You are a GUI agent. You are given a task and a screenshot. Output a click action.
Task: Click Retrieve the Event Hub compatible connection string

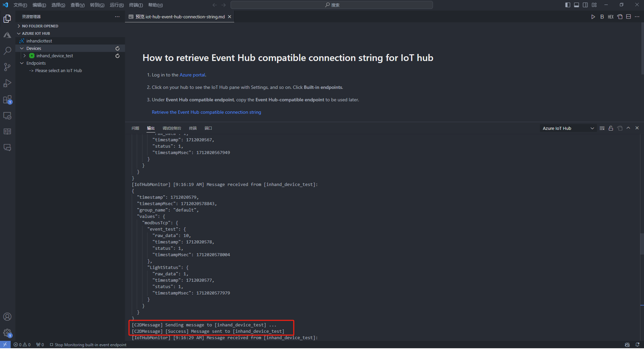pos(206,112)
